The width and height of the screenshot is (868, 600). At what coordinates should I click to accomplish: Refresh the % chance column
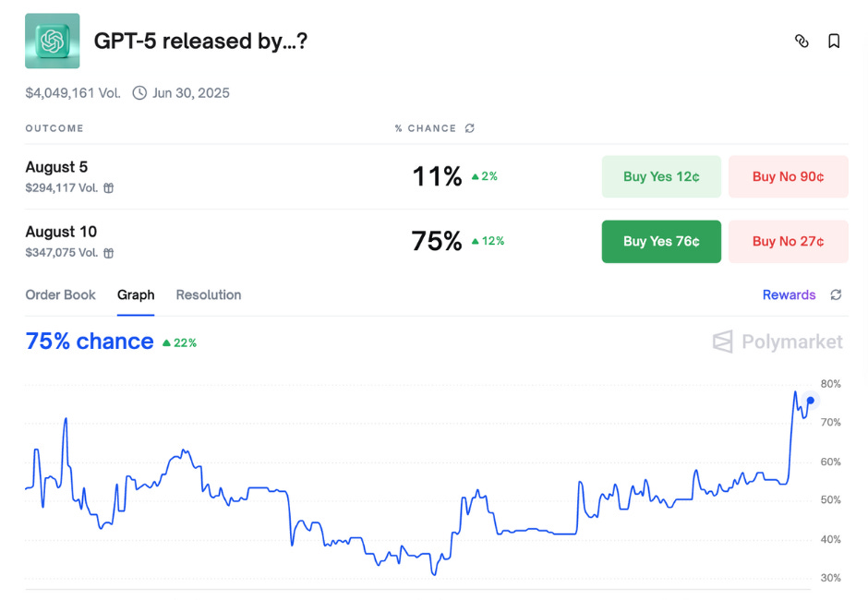(x=470, y=128)
